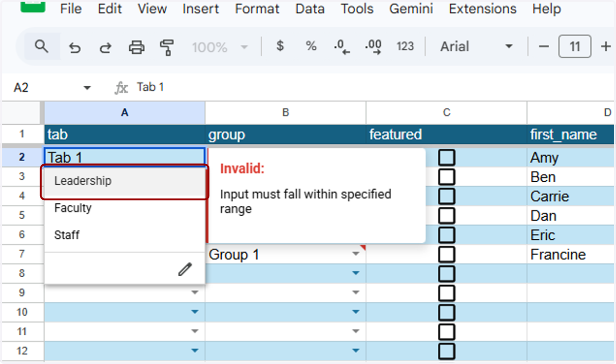Image resolution: width=616 pixels, height=364 pixels.
Task: Format as currency with dollar icon
Action: (280, 46)
